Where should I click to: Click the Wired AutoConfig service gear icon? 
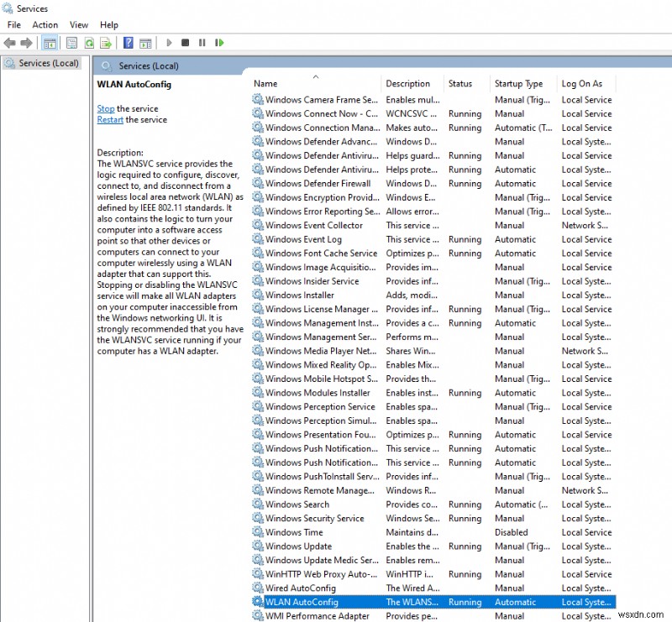tap(258, 588)
